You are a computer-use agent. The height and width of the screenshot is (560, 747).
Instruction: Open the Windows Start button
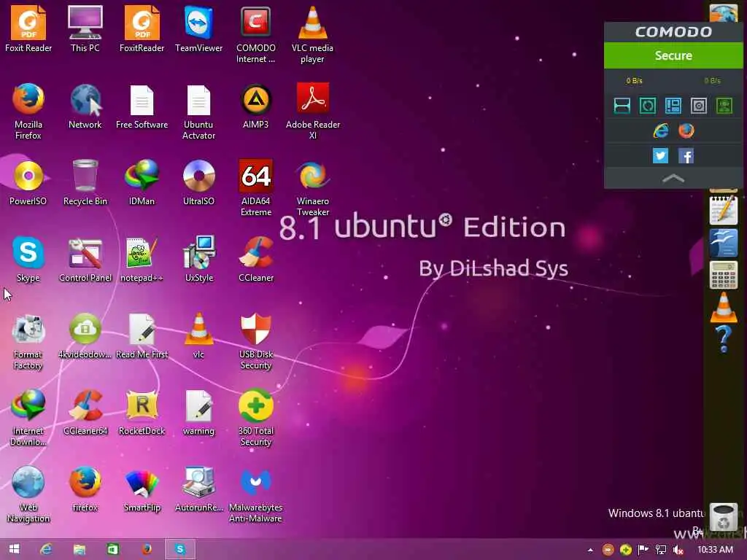[15, 549]
